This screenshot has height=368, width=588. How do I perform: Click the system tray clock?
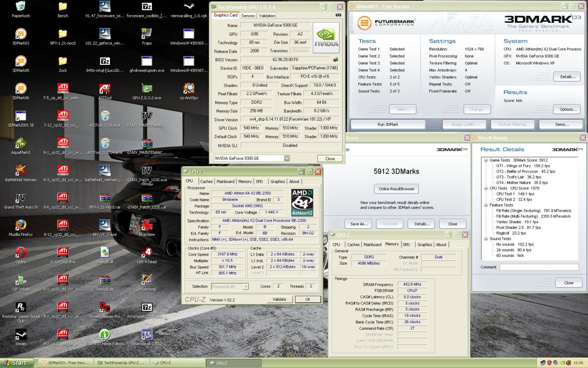click(x=578, y=363)
